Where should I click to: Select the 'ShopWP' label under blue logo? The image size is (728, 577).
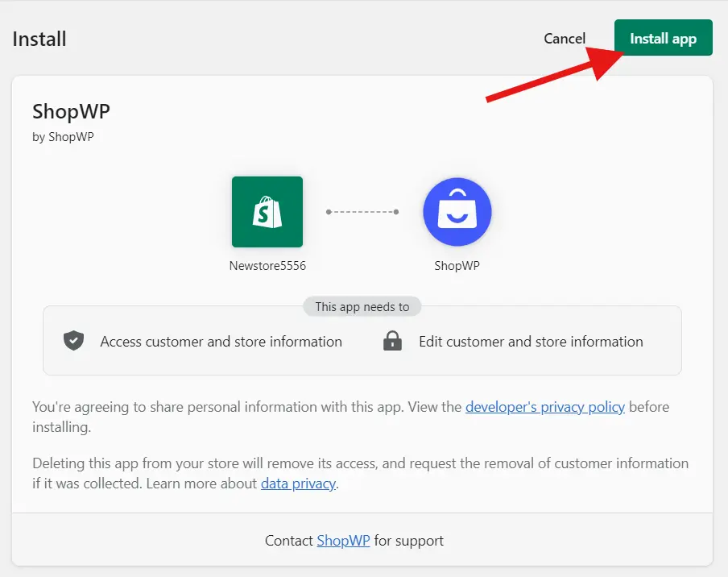click(457, 266)
